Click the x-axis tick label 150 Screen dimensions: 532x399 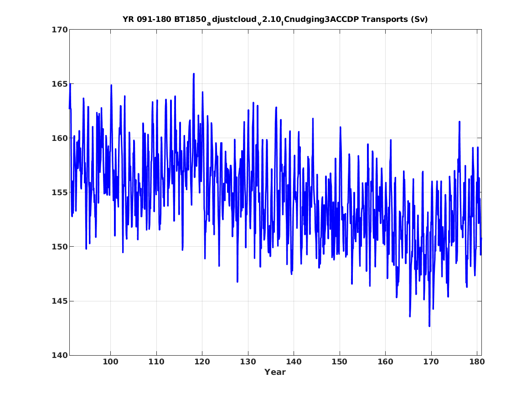coord(340,362)
